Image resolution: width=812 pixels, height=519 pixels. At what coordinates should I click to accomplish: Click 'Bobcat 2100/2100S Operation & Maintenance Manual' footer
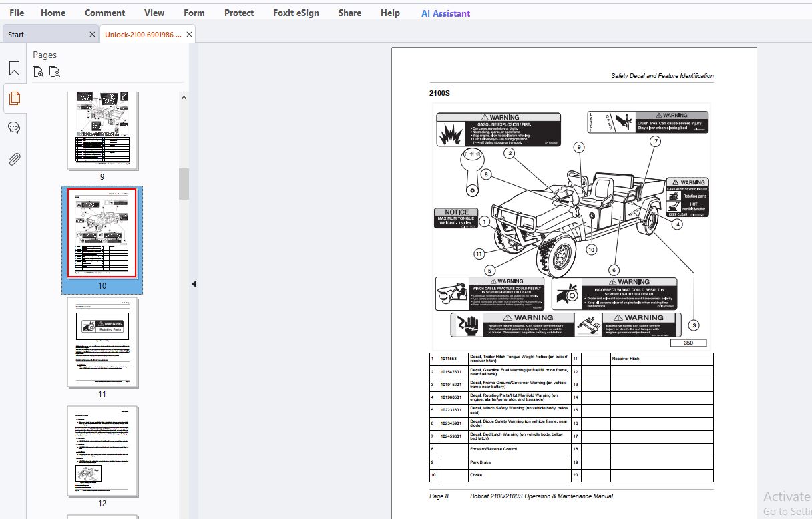point(542,496)
